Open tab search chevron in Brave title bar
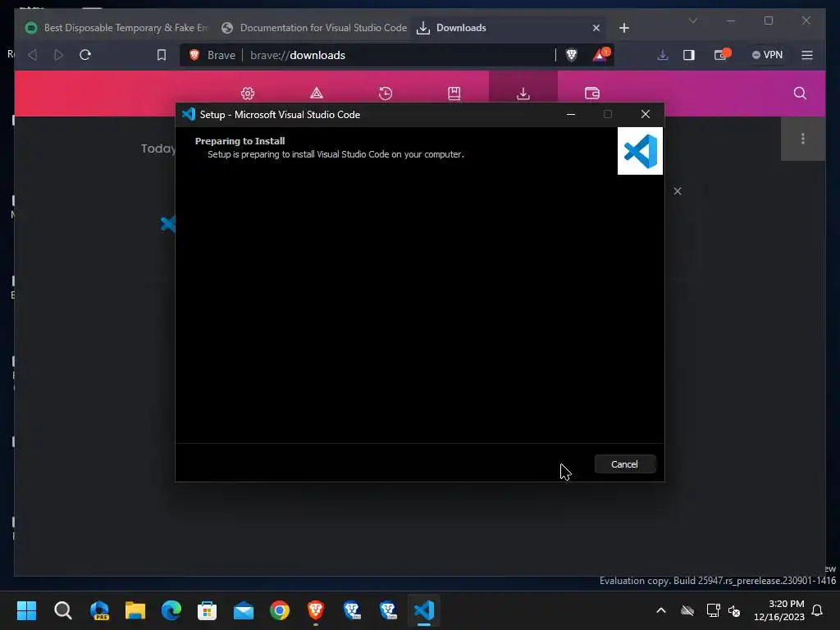The width and height of the screenshot is (840, 630). (692, 21)
